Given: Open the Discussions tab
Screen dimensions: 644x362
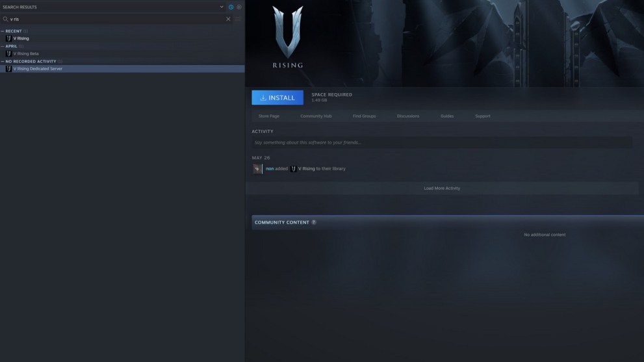Looking at the screenshot, I should (408, 116).
